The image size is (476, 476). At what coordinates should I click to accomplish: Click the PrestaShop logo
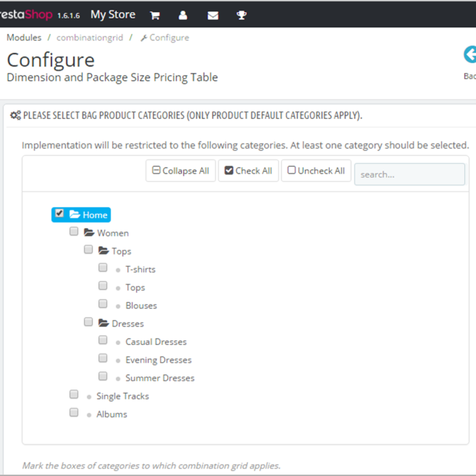pos(26,15)
